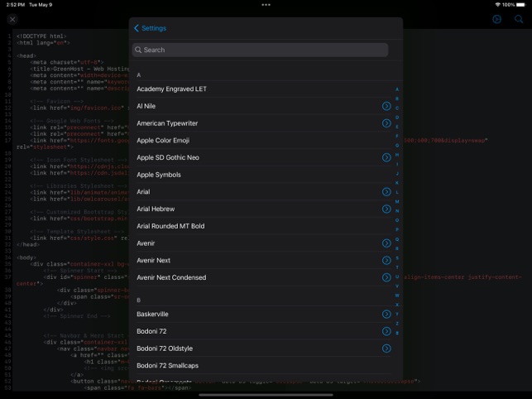
Task: Tap the battery status indicator
Action: tap(520, 5)
